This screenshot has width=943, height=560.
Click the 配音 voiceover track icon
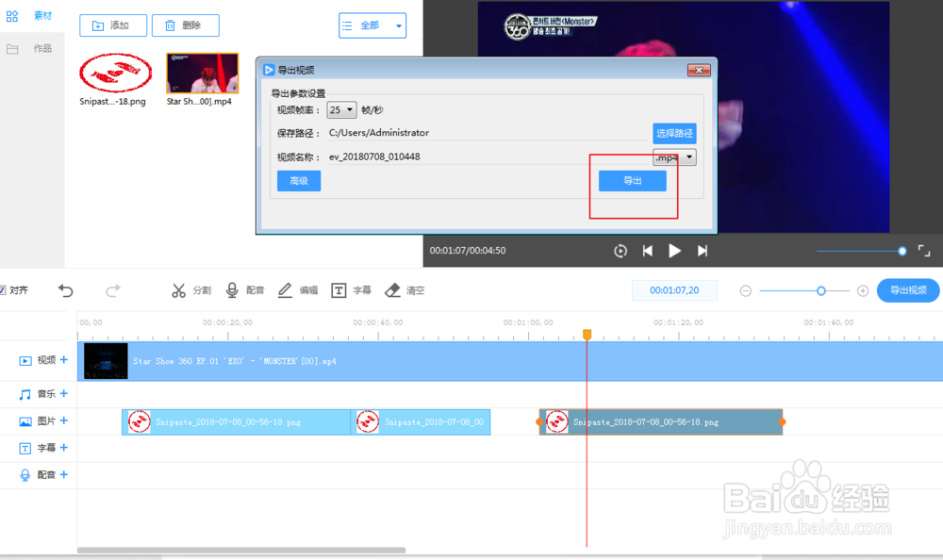[25, 475]
